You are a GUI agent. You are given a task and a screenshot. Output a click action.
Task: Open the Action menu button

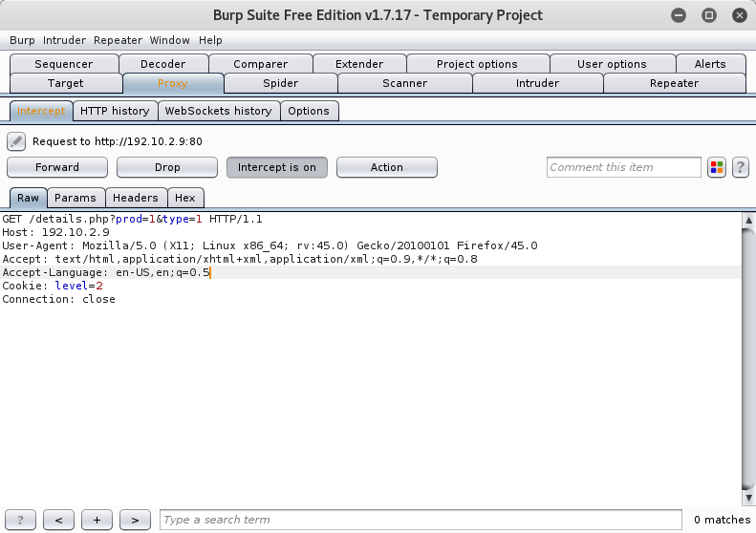click(387, 167)
